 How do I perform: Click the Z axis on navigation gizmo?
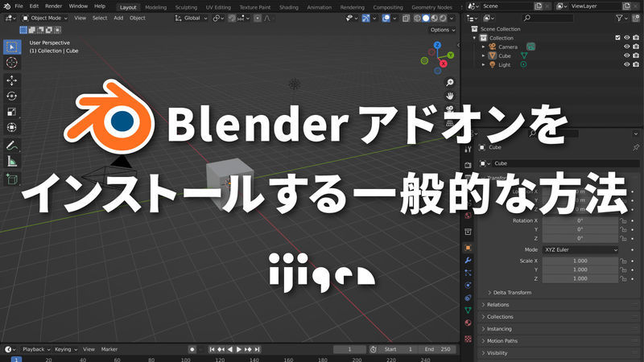click(x=437, y=45)
